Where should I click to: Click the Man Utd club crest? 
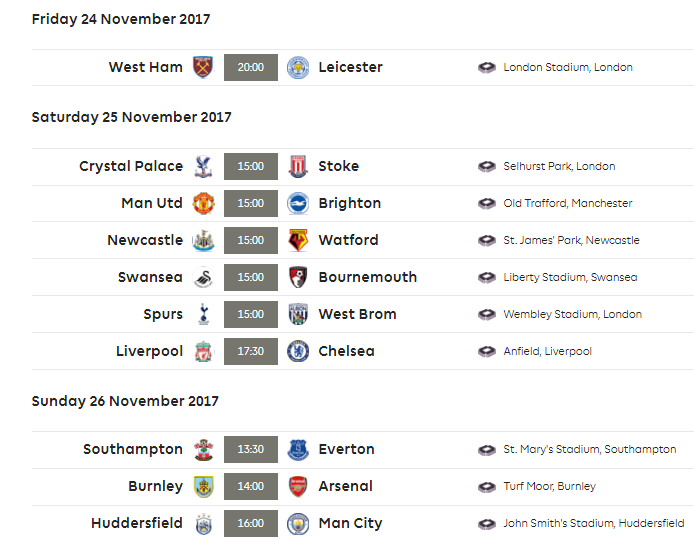tap(203, 203)
